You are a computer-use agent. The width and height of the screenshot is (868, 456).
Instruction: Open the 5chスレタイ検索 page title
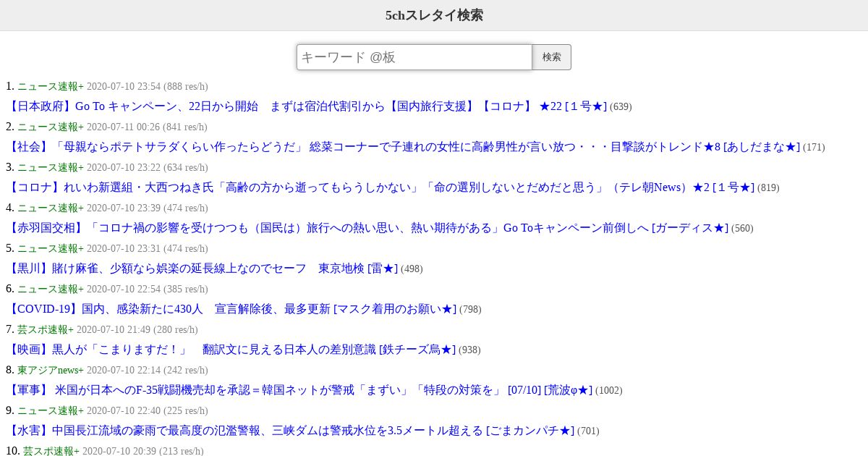pyautogui.click(x=434, y=15)
